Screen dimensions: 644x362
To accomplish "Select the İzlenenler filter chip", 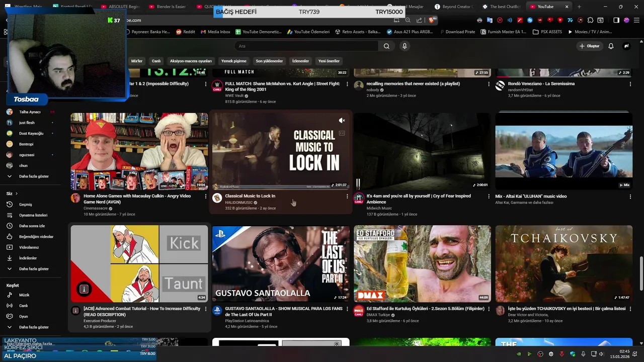I will (x=300, y=61).
